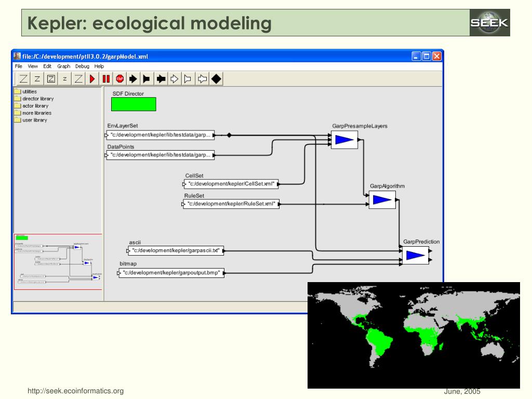Click the SEEK logo in the slide header
Viewport: 532px width, 399px height.
click(x=489, y=23)
